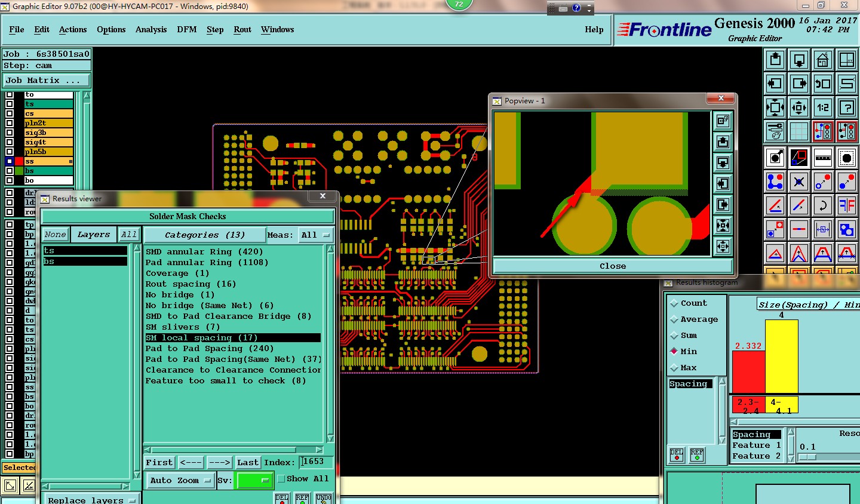Click the Home view icon
The width and height of the screenshot is (860, 504).
pos(823,60)
